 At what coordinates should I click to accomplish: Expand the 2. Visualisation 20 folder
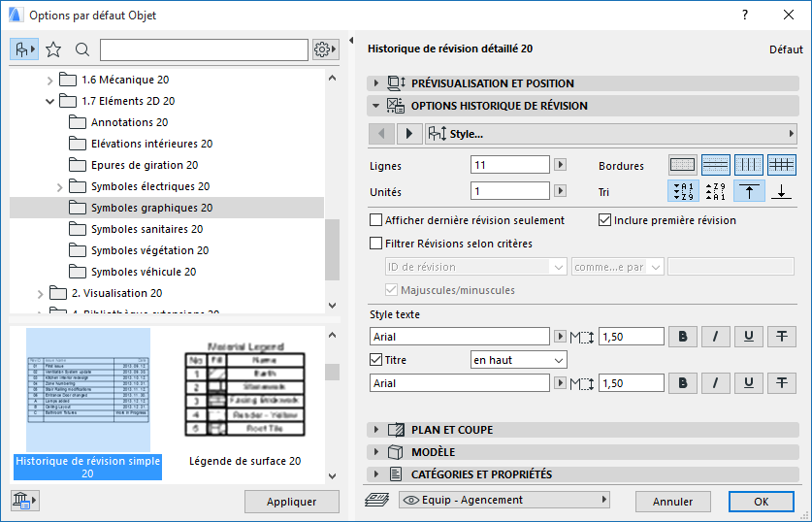click(40, 294)
